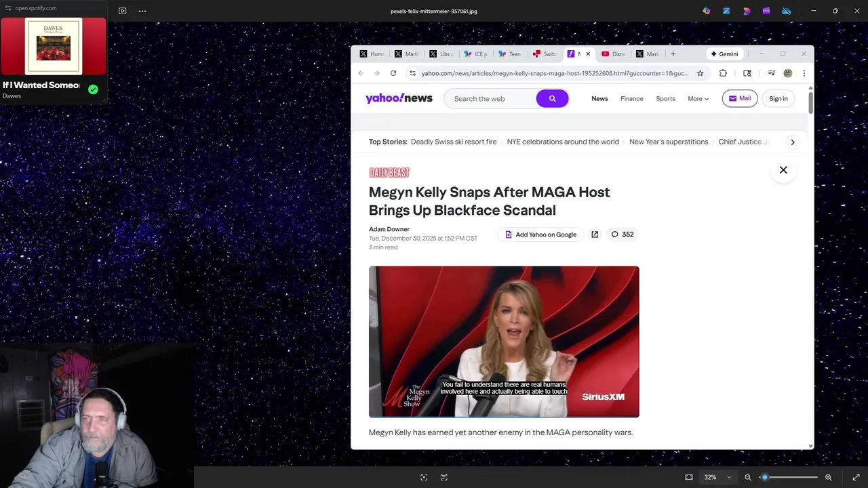Switch to the YouTube Disney tab

[x=614, y=54]
